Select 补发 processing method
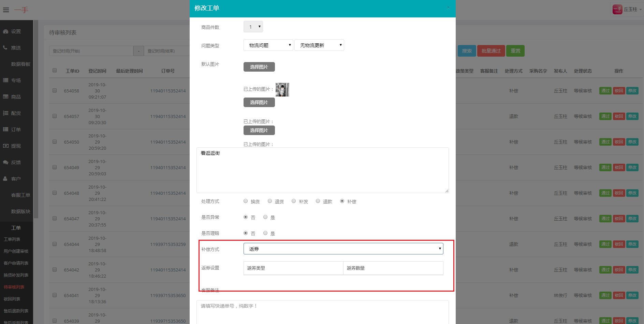Screen dimensions: 644x324 (294, 201)
